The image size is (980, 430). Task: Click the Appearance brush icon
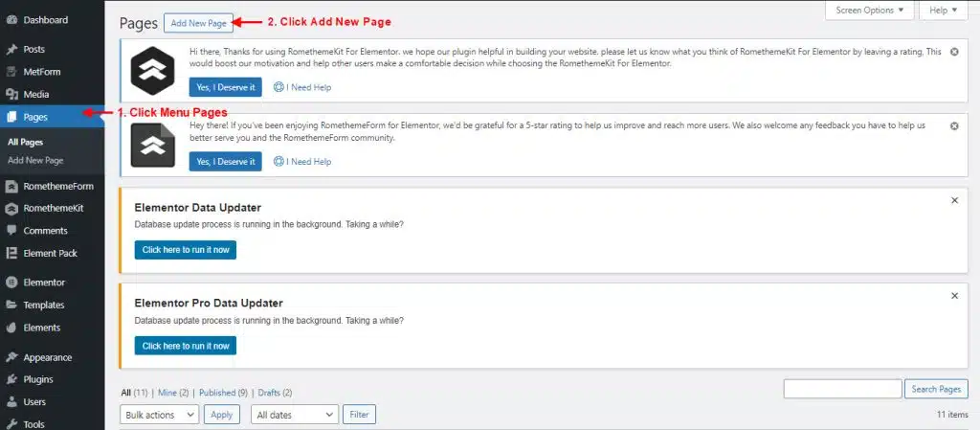pyautogui.click(x=11, y=357)
